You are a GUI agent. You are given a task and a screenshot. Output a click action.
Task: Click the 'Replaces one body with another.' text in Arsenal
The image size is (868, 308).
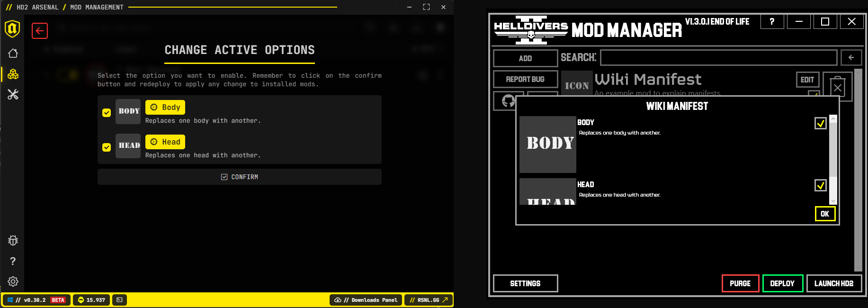[203, 121]
